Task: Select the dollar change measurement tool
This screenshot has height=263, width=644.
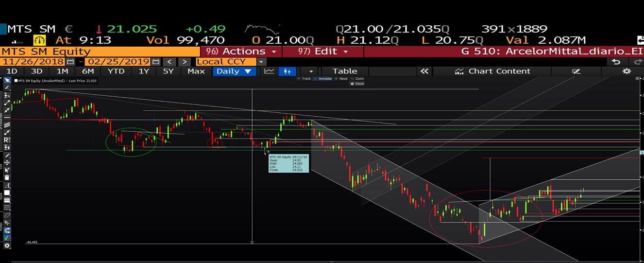Action: [x=7, y=147]
